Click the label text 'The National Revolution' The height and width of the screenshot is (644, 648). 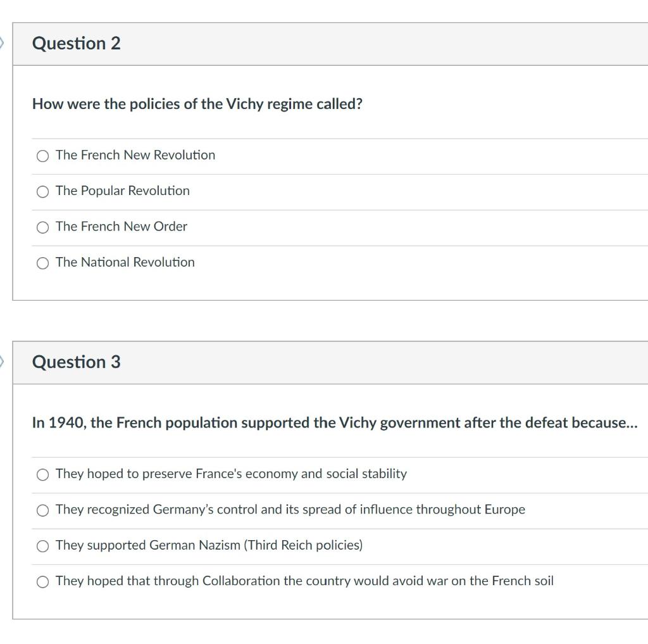pos(125,262)
